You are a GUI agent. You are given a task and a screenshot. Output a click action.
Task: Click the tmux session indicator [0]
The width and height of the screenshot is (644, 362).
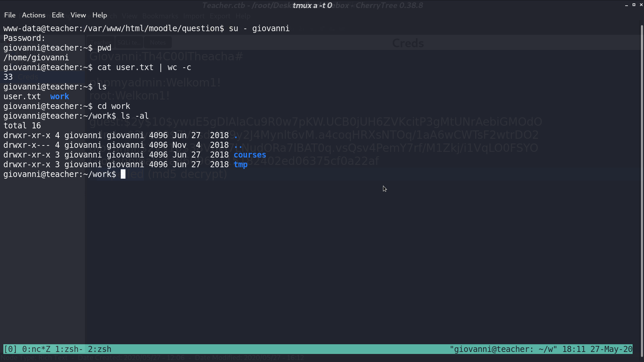[10, 349]
